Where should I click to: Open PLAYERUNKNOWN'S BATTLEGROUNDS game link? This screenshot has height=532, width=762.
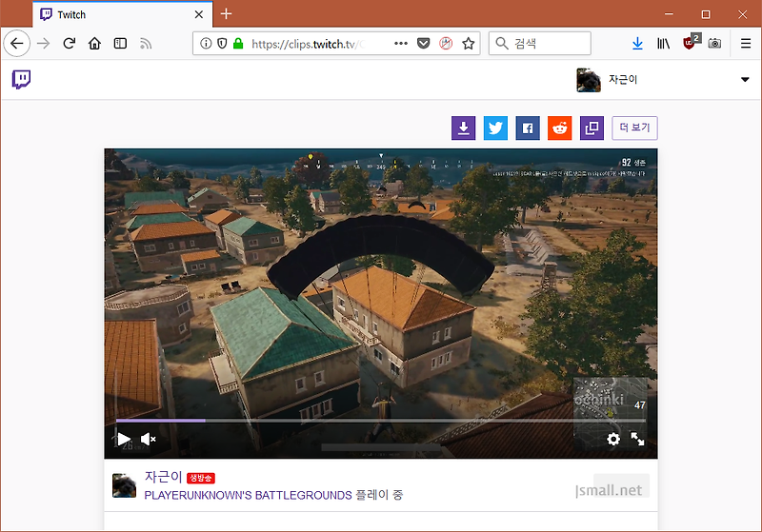point(248,496)
